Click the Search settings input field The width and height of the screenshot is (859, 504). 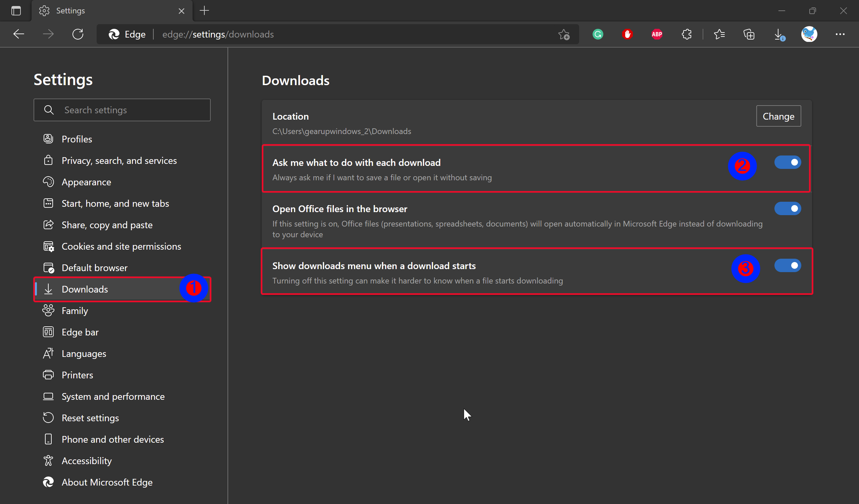pyautogui.click(x=122, y=110)
